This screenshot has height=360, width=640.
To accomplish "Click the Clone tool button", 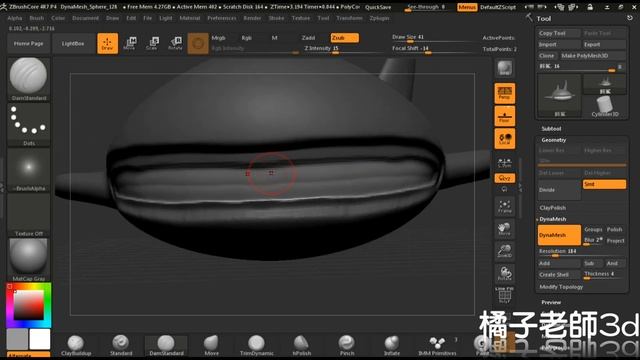I will (x=547, y=56).
